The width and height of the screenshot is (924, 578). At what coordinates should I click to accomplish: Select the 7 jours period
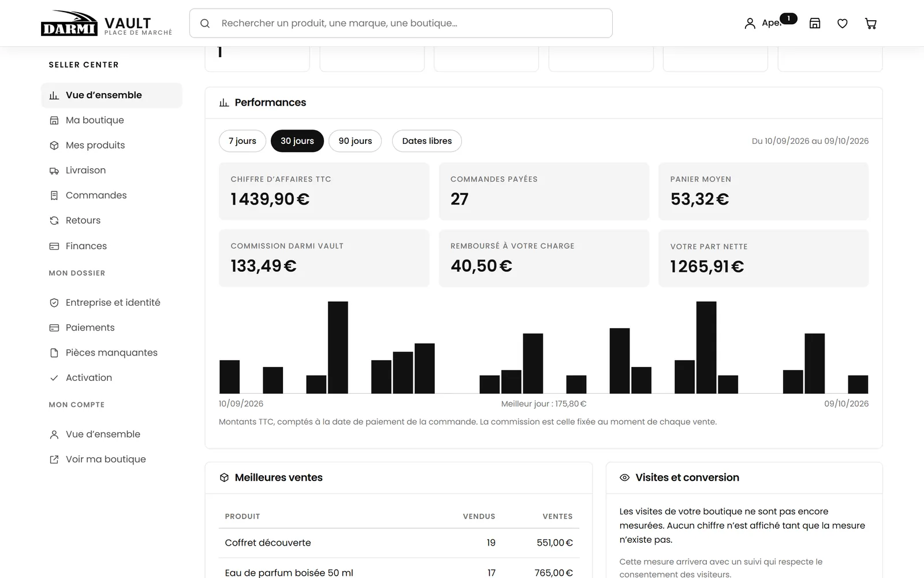click(242, 141)
